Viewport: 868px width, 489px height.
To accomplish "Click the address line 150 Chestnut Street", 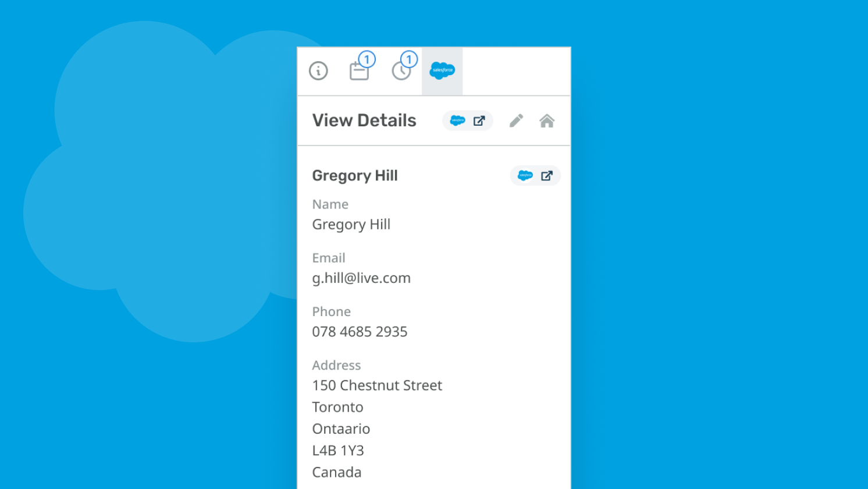I will click(377, 385).
